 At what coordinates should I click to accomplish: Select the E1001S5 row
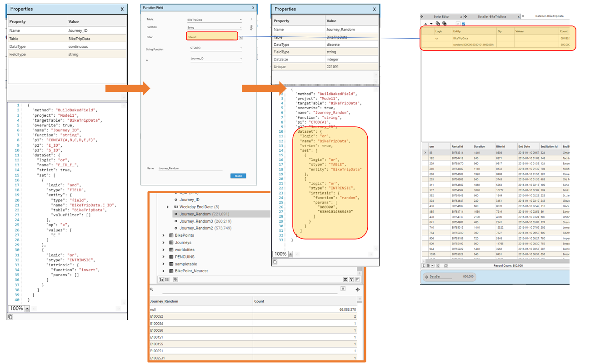(253, 344)
